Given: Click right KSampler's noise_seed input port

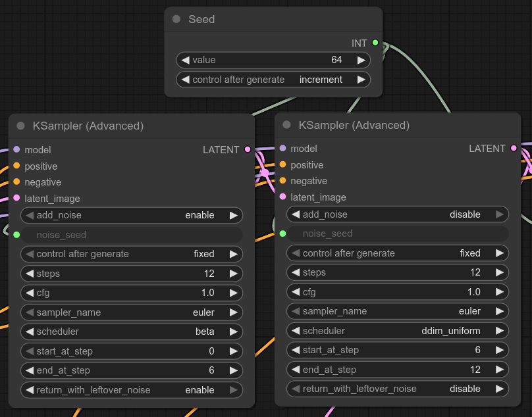Looking at the screenshot, I should coord(282,233).
